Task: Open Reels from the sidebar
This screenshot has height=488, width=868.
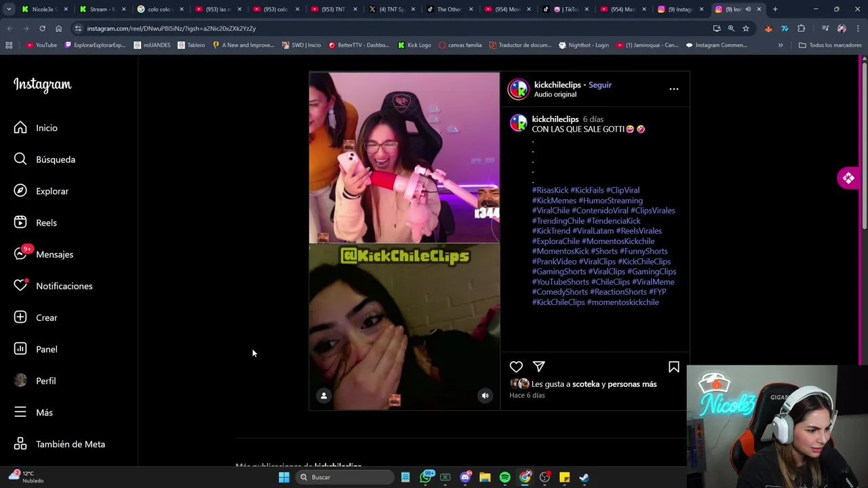Action: (35, 222)
